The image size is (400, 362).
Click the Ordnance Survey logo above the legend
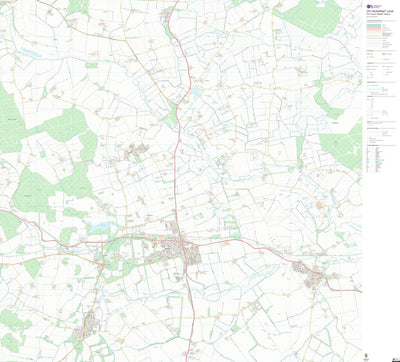374,6
